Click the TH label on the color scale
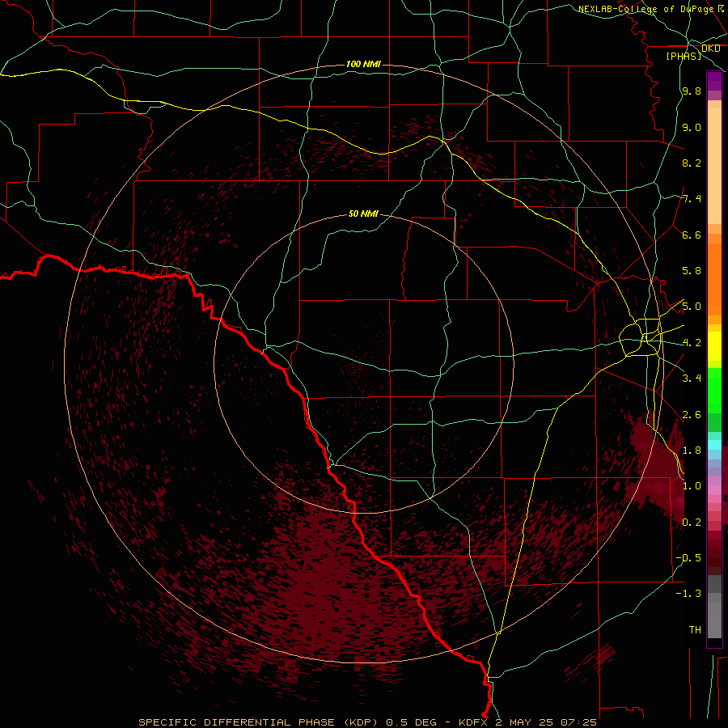The image size is (728, 728). tap(695, 630)
